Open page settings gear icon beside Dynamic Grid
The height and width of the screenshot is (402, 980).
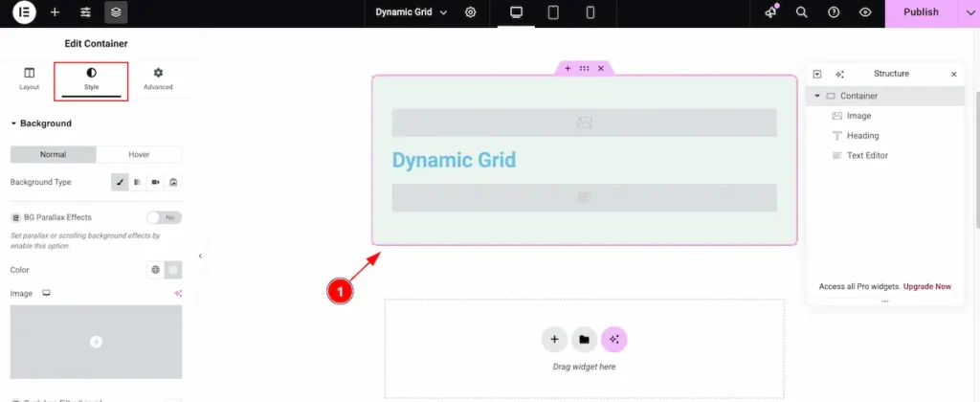pos(470,12)
